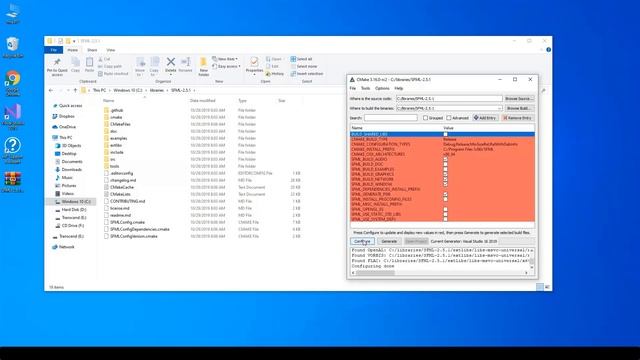
Task: Expand the recent locations arrow in Explorer
Action: pyautogui.click(x=68, y=90)
